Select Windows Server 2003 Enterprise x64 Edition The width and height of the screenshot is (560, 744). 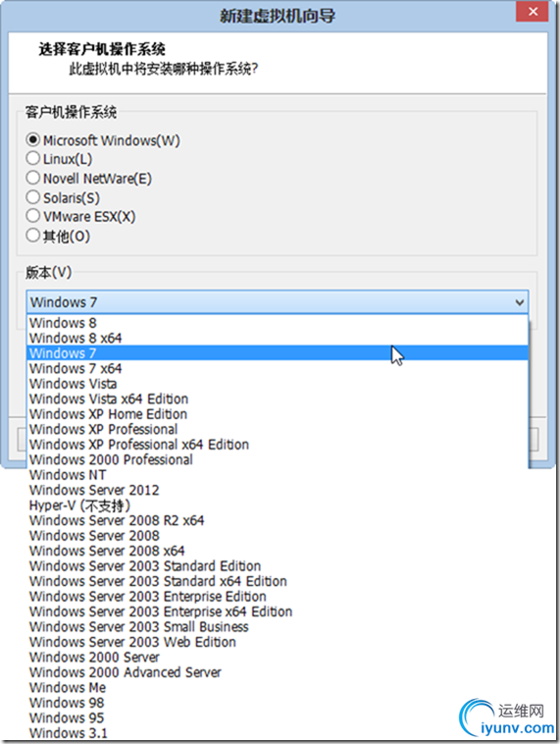click(x=278, y=611)
